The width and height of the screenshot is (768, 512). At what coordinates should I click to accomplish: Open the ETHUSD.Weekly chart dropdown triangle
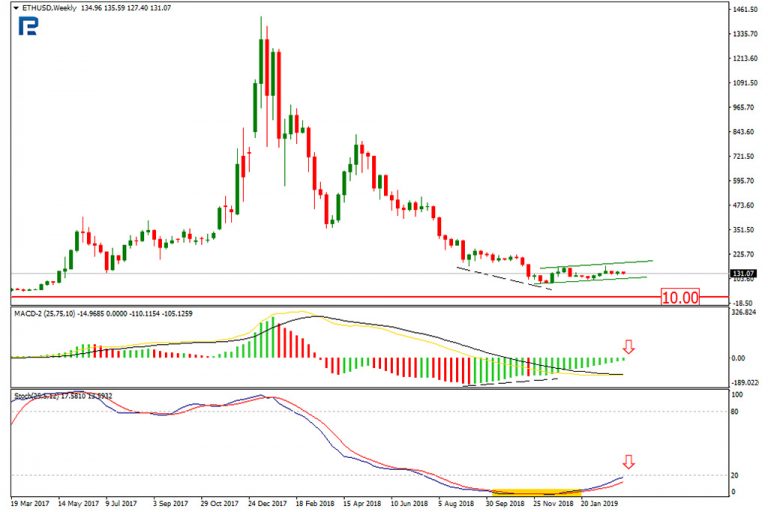click(15, 8)
